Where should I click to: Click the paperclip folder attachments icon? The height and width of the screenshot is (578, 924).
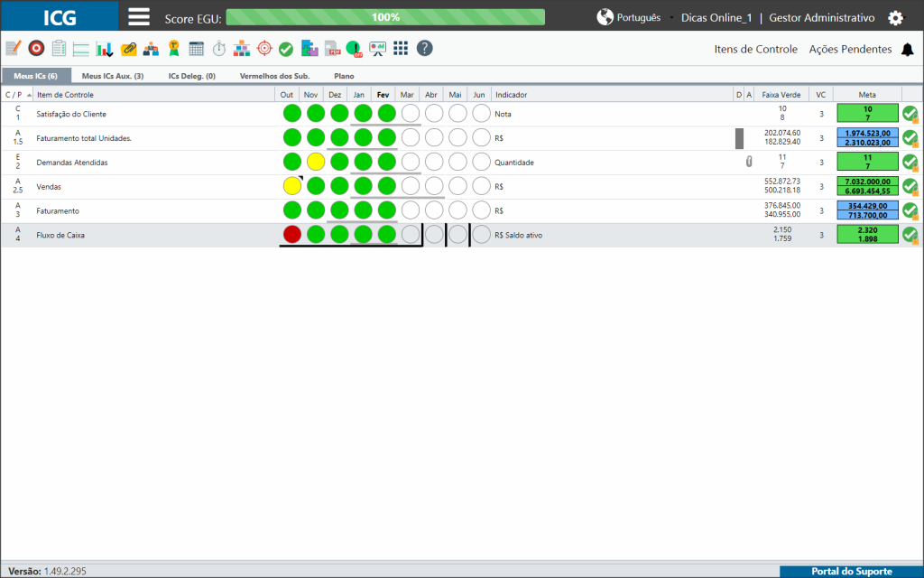[x=128, y=49]
